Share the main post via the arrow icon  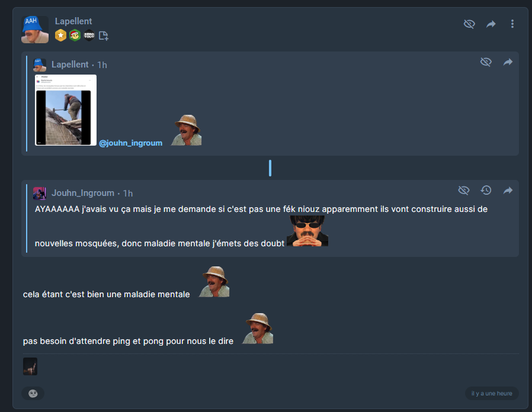pyautogui.click(x=491, y=24)
